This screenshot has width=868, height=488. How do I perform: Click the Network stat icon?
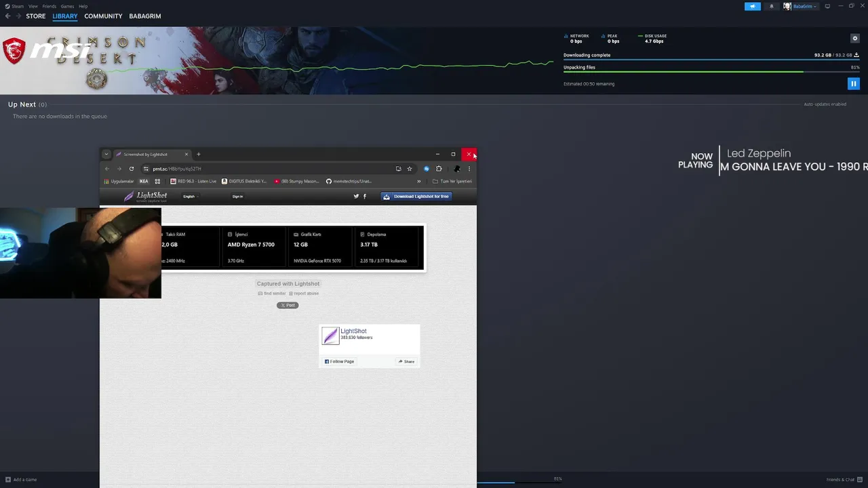[566, 36]
